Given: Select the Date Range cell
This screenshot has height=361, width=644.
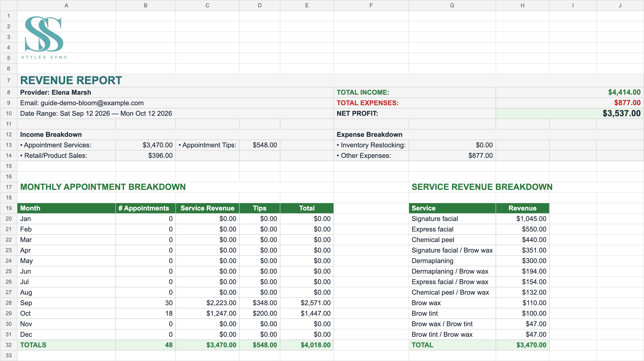Looking at the screenshot, I should [175, 113].
